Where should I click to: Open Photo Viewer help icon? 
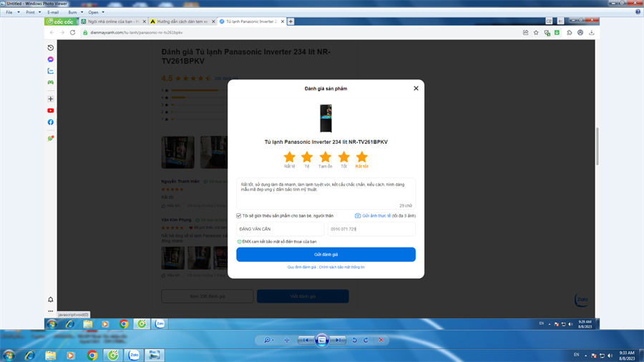638,12
